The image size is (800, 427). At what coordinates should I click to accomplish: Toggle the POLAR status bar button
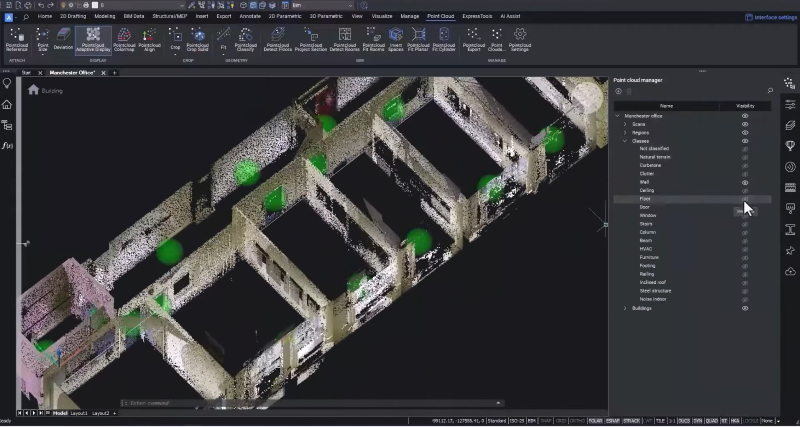(x=596, y=421)
